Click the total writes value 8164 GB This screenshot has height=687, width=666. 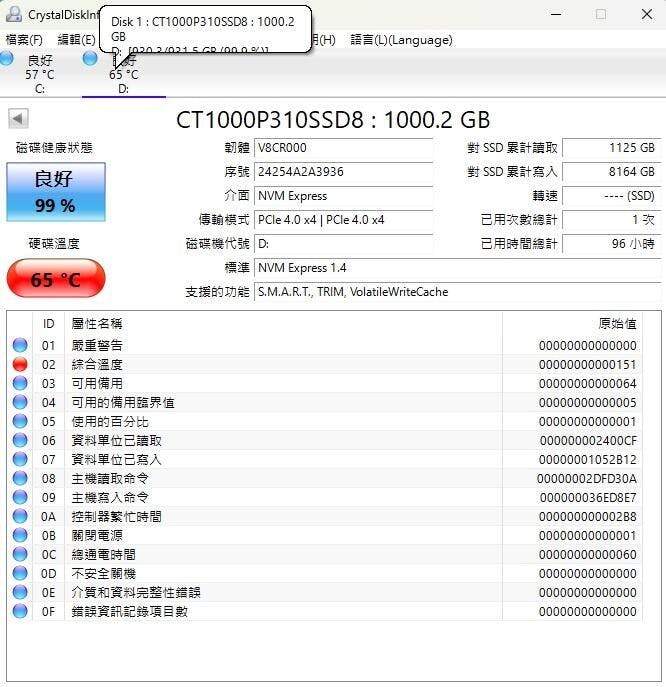pos(612,172)
